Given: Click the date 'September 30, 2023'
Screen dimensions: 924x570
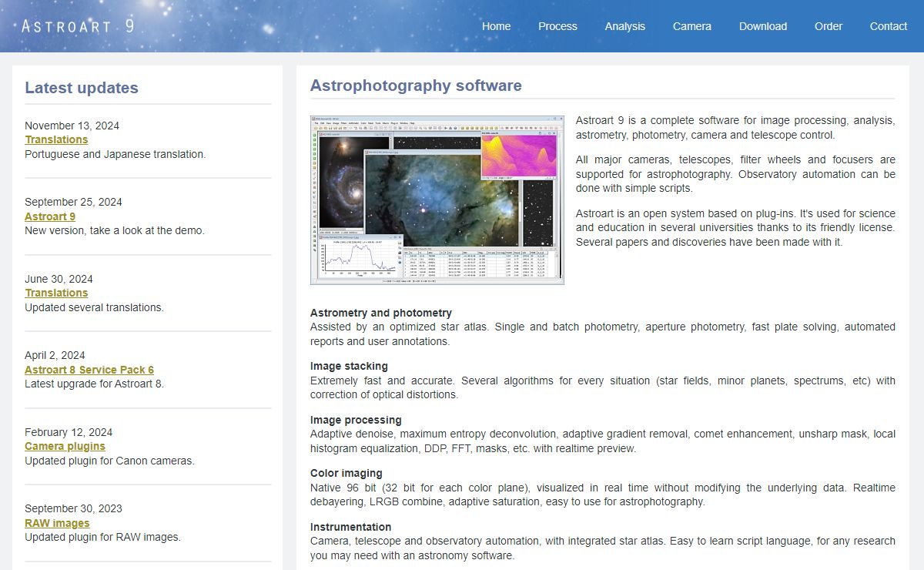Looking at the screenshot, I should click(73, 508).
